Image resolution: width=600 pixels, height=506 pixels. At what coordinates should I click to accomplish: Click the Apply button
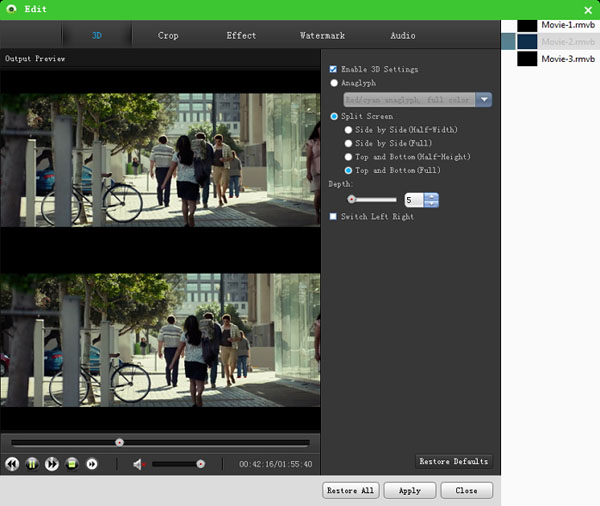tap(410, 490)
